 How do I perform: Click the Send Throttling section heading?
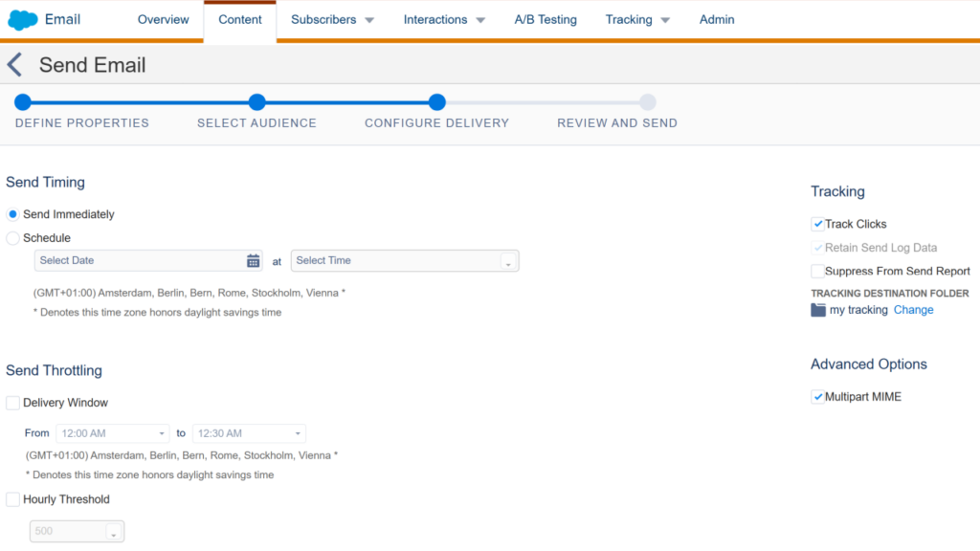(x=54, y=370)
